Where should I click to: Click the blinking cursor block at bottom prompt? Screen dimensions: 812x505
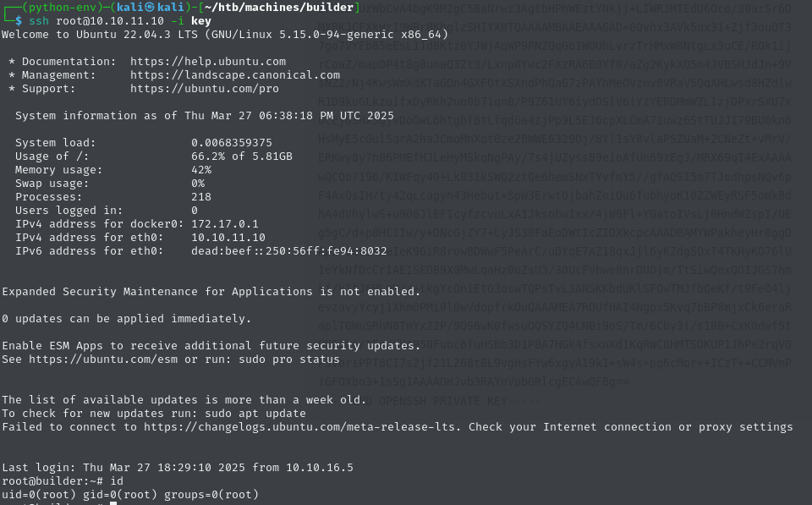click(112, 502)
